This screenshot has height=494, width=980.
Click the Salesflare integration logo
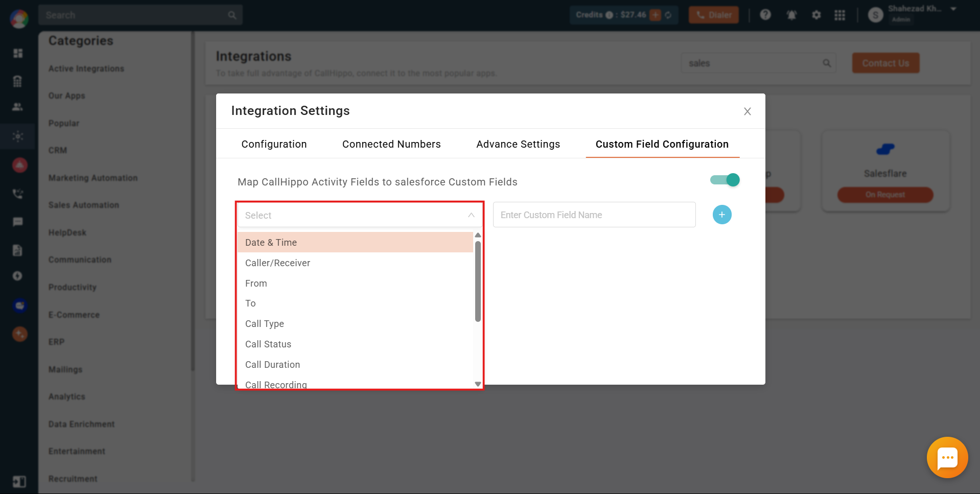[x=885, y=149]
